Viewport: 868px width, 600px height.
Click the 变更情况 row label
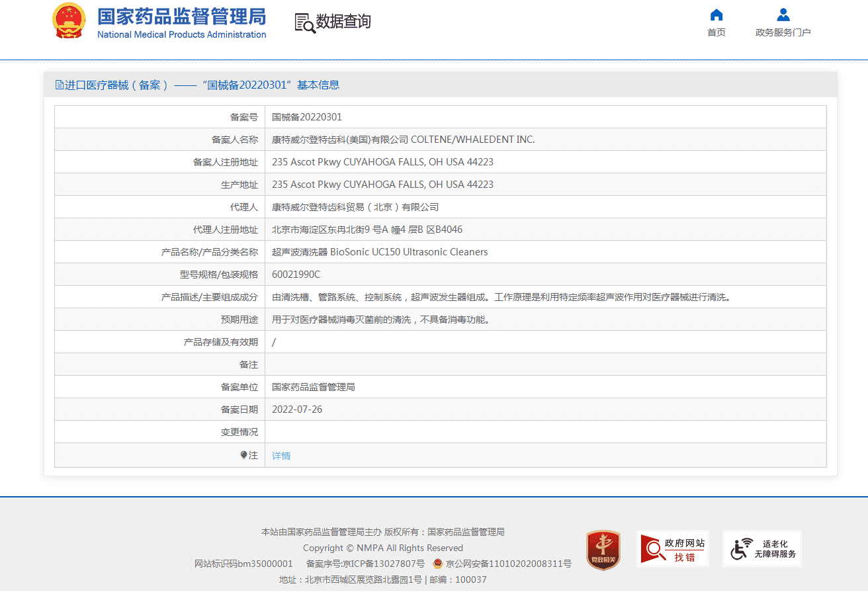pyautogui.click(x=239, y=432)
